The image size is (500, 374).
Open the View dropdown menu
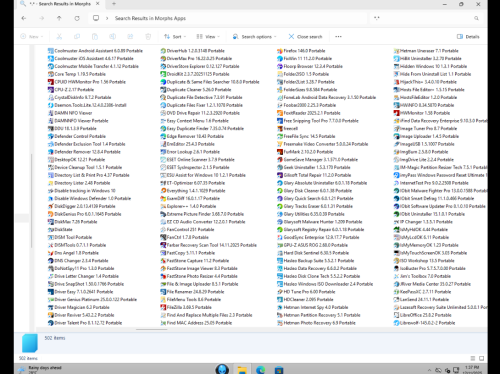pyautogui.click(x=208, y=37)
